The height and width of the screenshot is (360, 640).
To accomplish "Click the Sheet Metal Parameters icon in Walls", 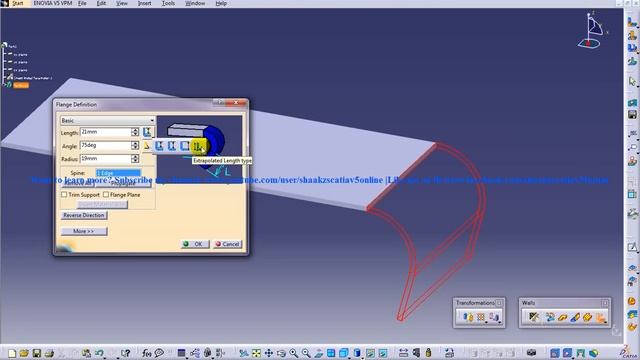I will click(x=533, y=317).
